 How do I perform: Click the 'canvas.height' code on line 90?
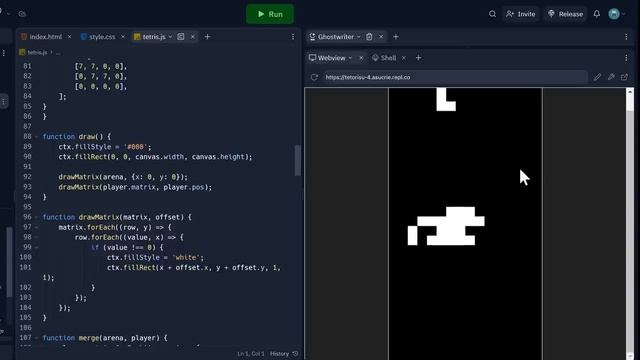[x=219, y=157]
